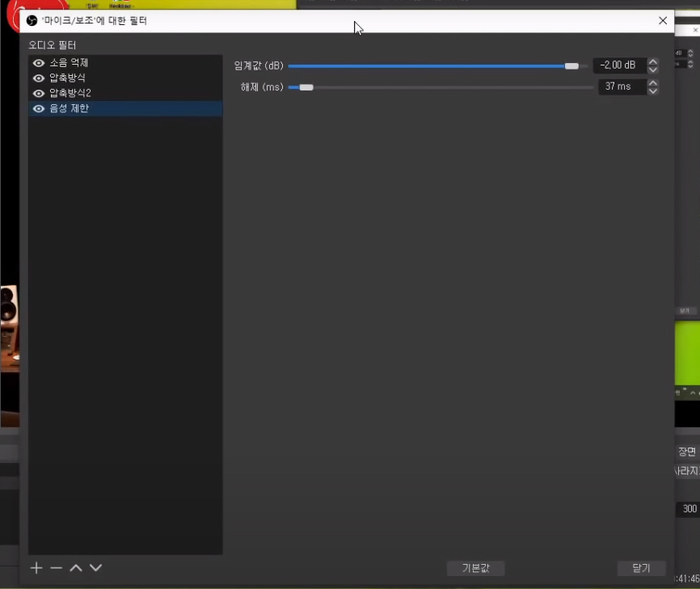
Task: Click the -2.00 dB value field
Action: [618, 65]
